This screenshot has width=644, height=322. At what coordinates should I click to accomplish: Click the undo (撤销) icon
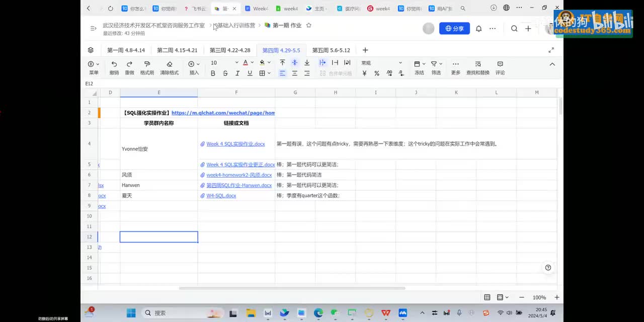[x=114, y=64]
